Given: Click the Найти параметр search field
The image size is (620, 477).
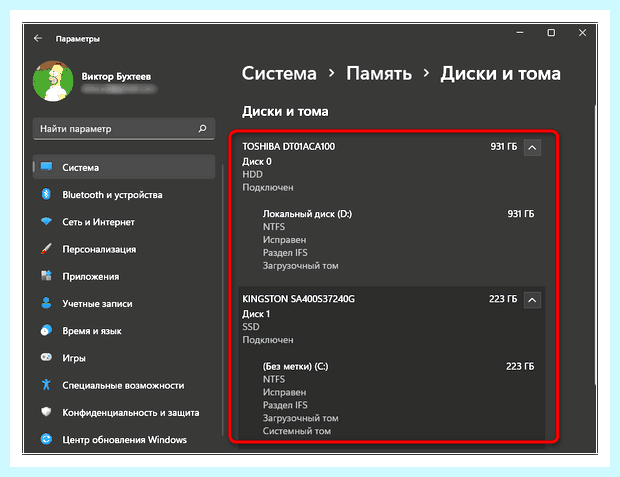Looking at the screenshot, I should click(124, 129).
